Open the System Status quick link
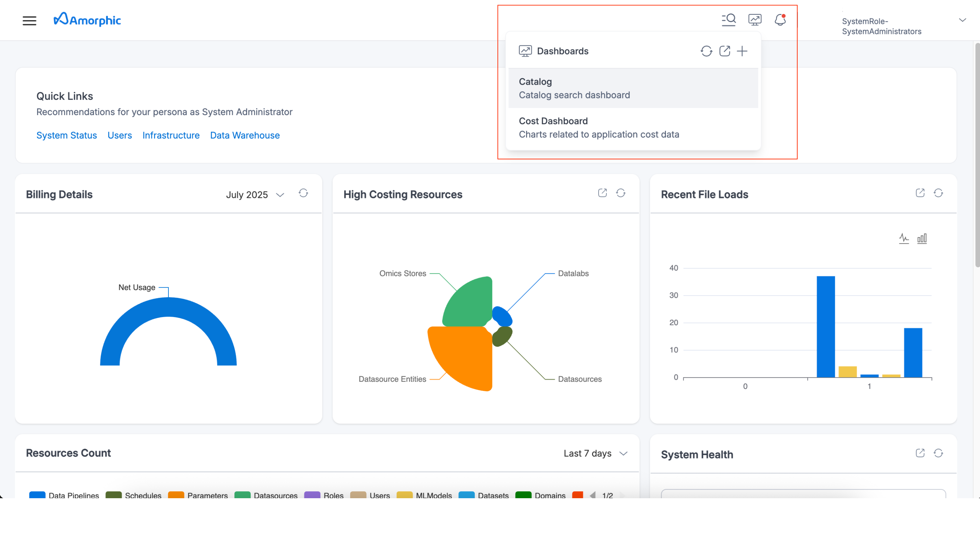Screen dimensions: 980x536 (67, 136)
